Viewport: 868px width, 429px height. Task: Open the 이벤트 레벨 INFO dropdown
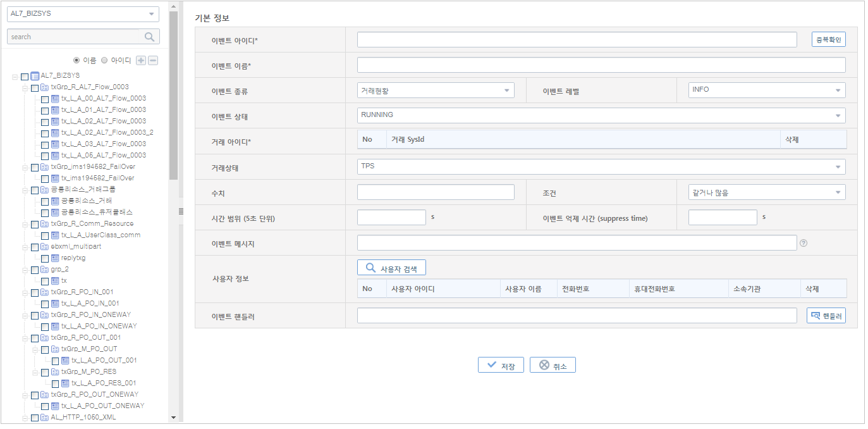[766, 90]
